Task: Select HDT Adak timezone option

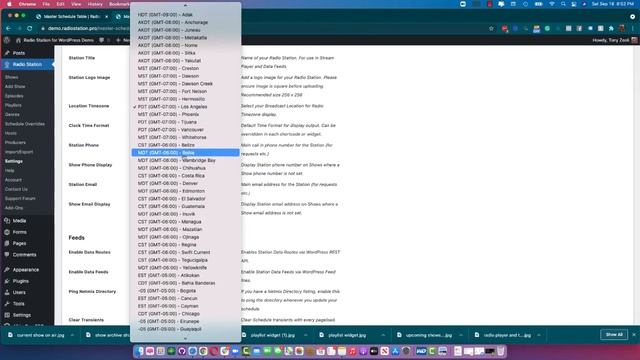Action: pyautogui.click(x=185, y=15)
